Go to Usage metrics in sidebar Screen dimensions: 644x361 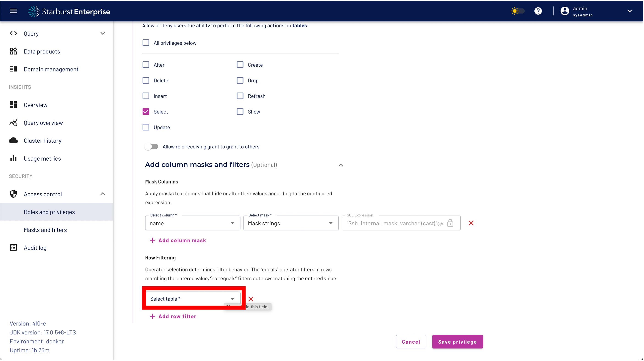coord(42,158)
